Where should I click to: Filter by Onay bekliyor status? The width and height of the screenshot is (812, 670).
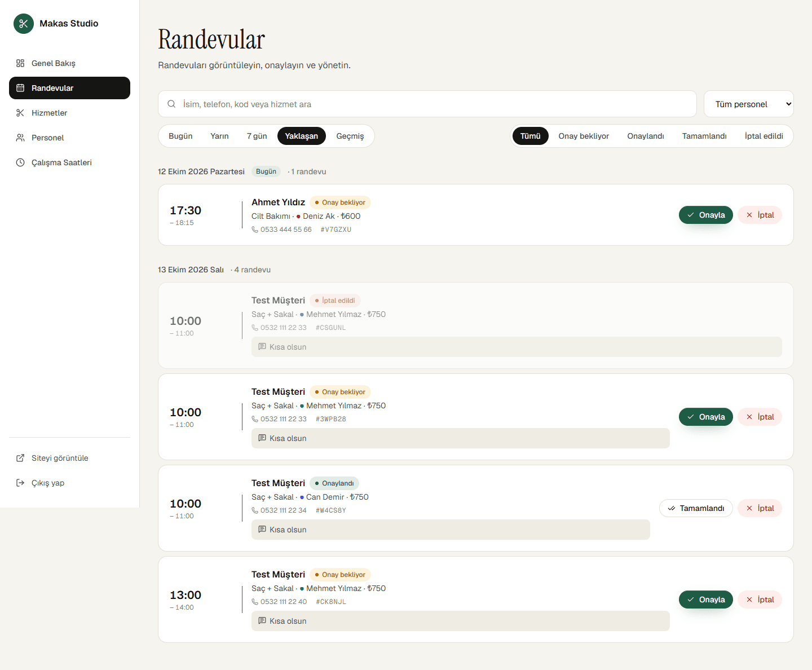click(x=584, y=136)
